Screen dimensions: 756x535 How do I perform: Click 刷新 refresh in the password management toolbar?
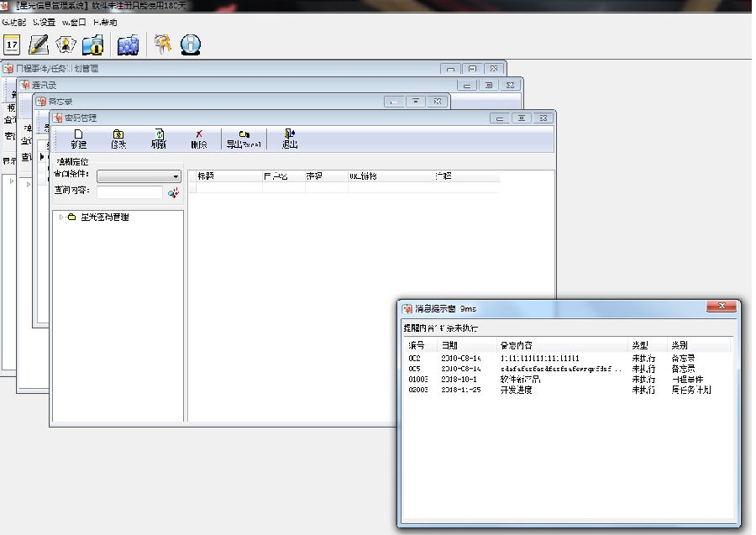click(159, 139)
